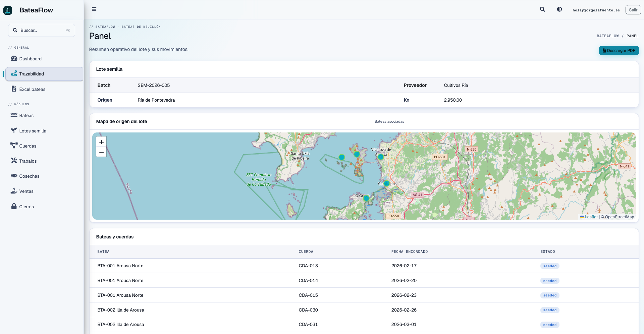Click BATEAFLOW breadcrumb link
This screenshot has height=334, width=644.
[x=607, y=36]
